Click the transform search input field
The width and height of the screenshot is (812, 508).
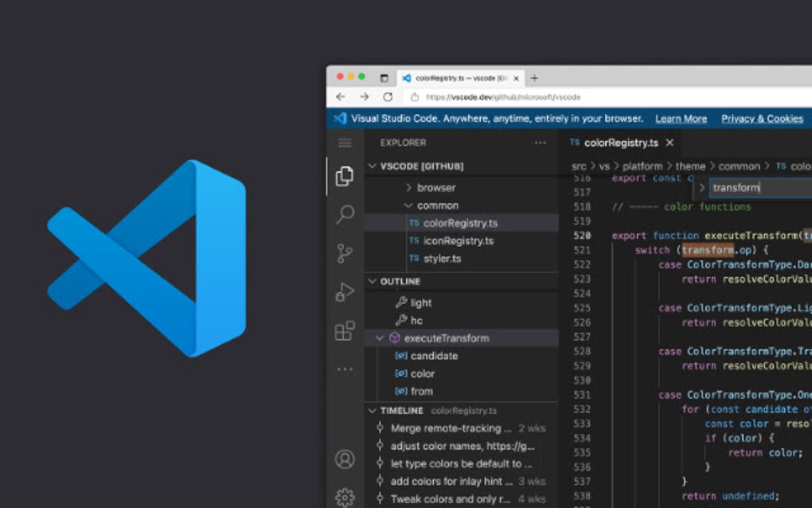(736, 188)
